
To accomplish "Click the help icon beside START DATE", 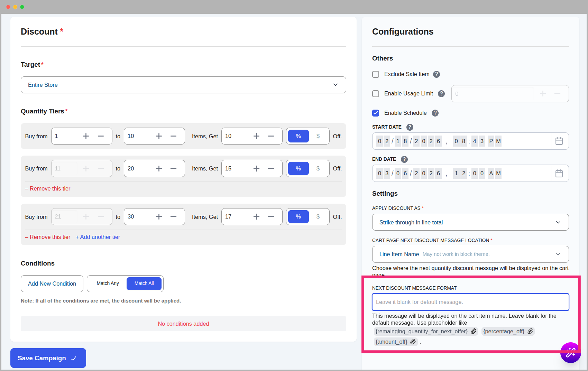I will tap(410, 127).
